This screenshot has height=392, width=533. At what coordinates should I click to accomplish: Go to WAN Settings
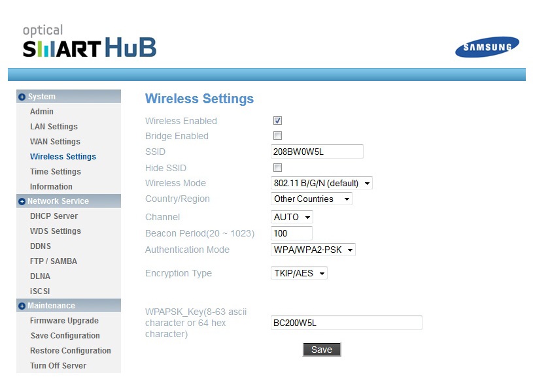tap(55, 142)
